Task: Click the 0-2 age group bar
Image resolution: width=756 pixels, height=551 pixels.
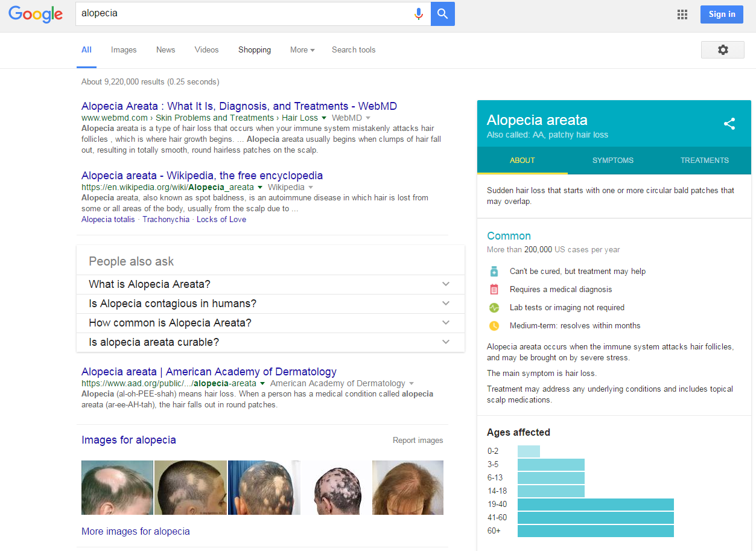Action: pyautogui.click(x=529, y=451)
